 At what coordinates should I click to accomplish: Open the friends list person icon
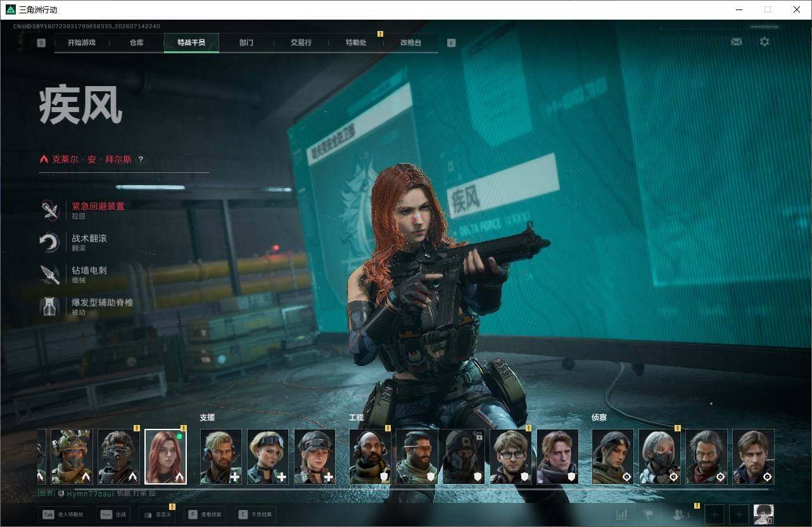click(x=682, y=514)
